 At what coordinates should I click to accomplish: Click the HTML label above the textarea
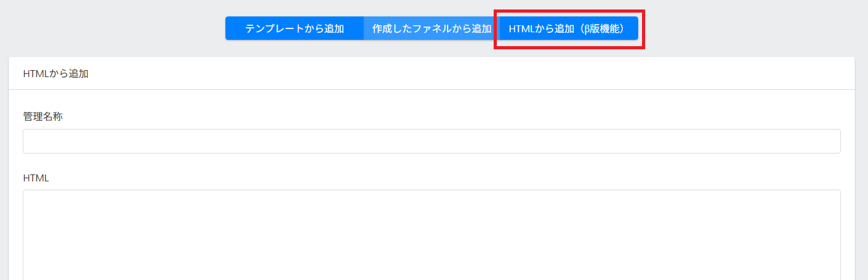(36, 178)
